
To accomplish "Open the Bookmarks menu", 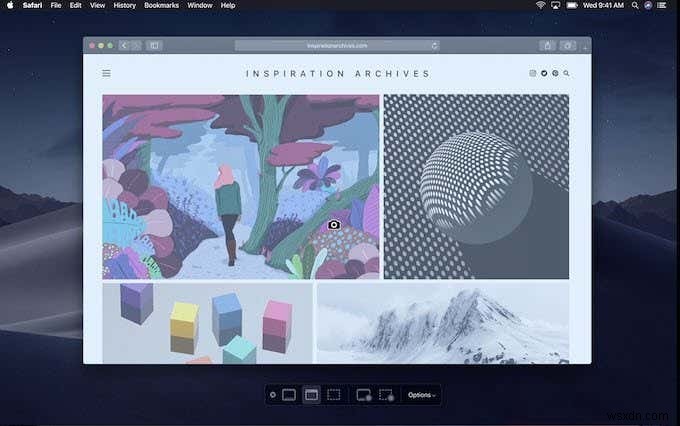I will pos(161,5).
